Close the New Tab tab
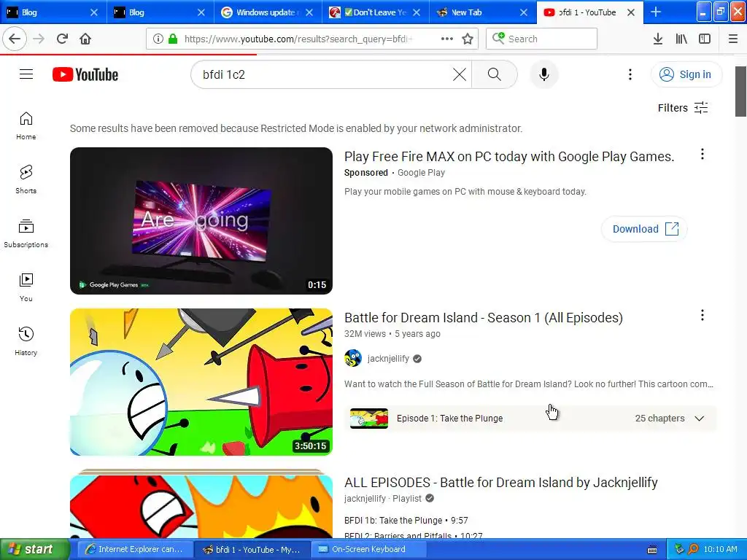The width and height of the screenshot is (747, 560). [524, 12]
